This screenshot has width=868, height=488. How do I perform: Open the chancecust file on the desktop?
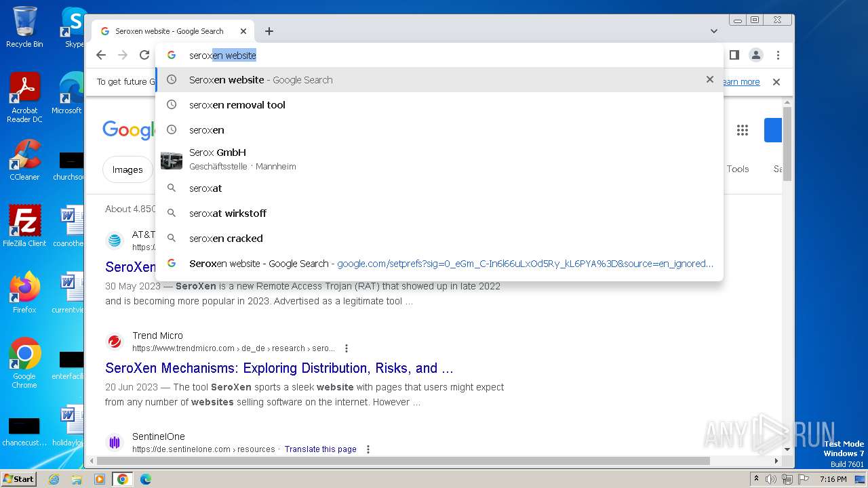point(24,431)
